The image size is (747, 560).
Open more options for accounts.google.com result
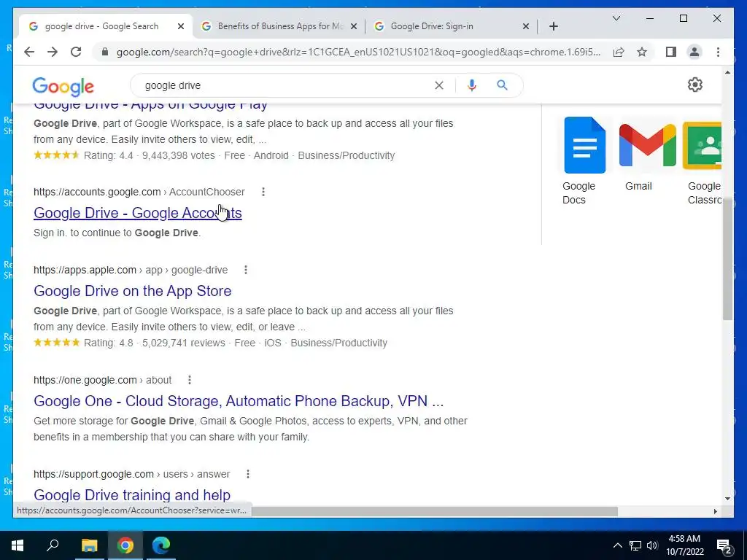[263, 192]
